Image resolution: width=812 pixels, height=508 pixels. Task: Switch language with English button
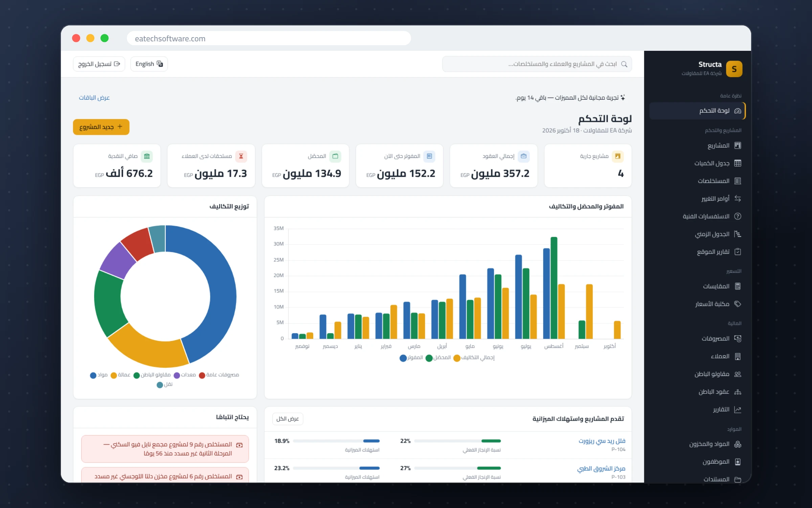pyautogui.click(x=149, y=64)
